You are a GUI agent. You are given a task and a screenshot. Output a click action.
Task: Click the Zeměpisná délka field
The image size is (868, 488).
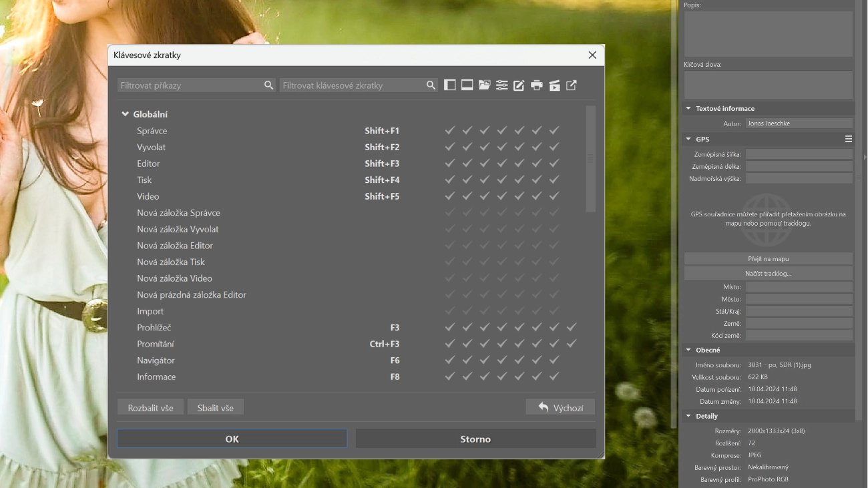(x=799, y=166)
